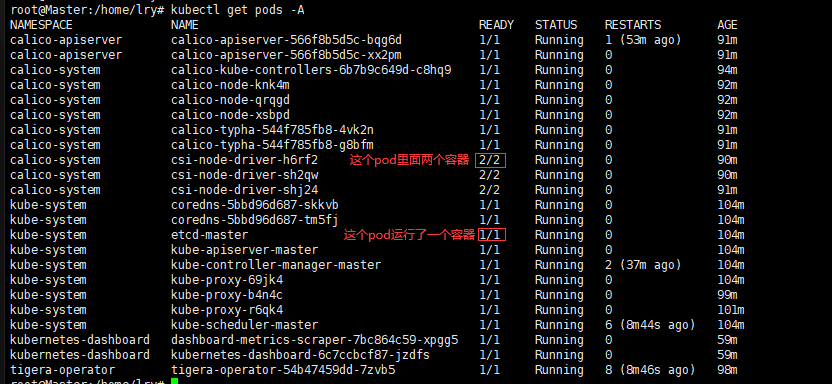This screenshot has height=384, width=832.
Task: Select kubernetes-dashboard-6c7ccbcf87-jzdfs pod name
Action: [x=300, y=355]
